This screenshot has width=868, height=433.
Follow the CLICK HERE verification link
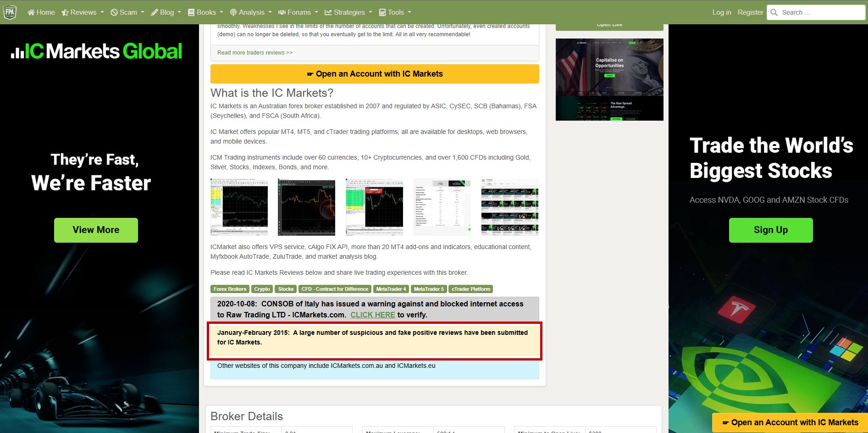[x=372, y=315]
